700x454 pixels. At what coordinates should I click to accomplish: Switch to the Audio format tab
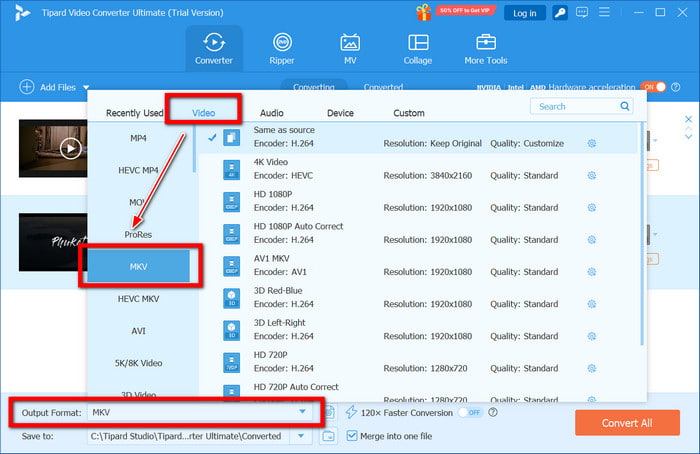point(272,113)
